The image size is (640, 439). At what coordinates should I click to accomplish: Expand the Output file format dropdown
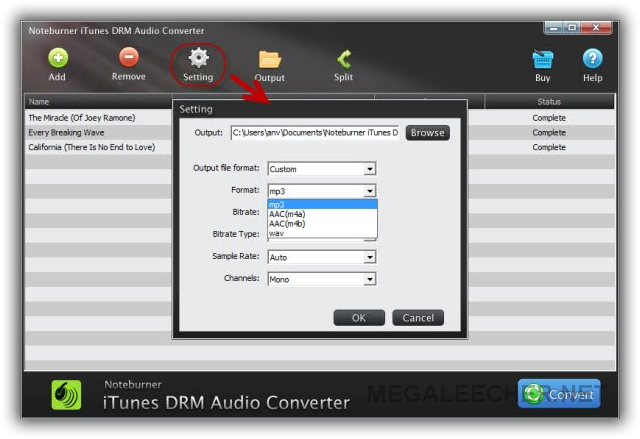point(369,169)
